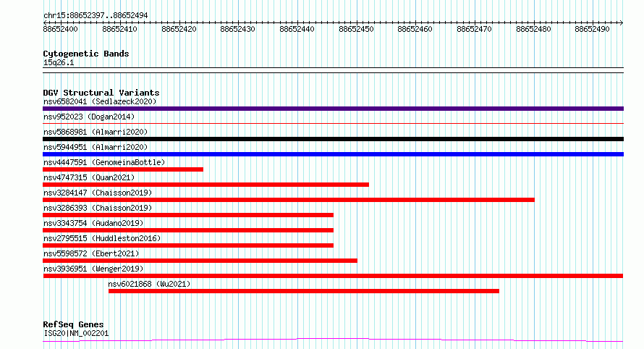Select the 15q26.1 cytogenetic band label

click(59, 62)
